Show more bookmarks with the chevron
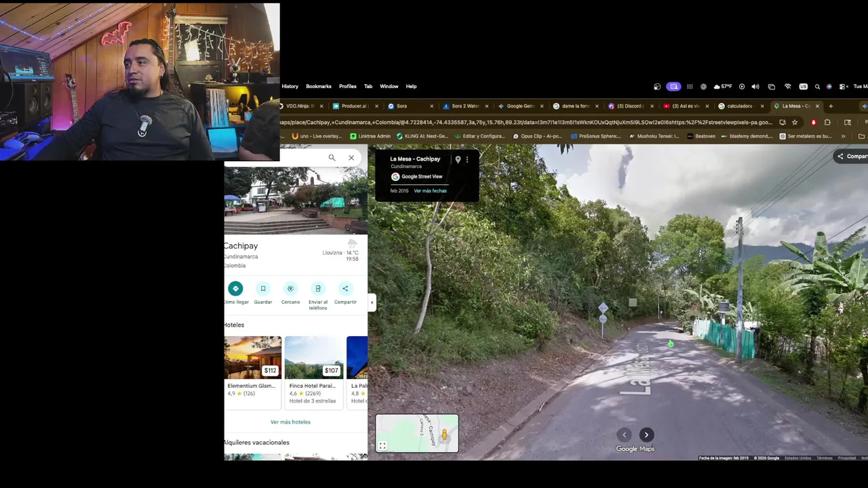868x488 pixels. coord(843,136)
